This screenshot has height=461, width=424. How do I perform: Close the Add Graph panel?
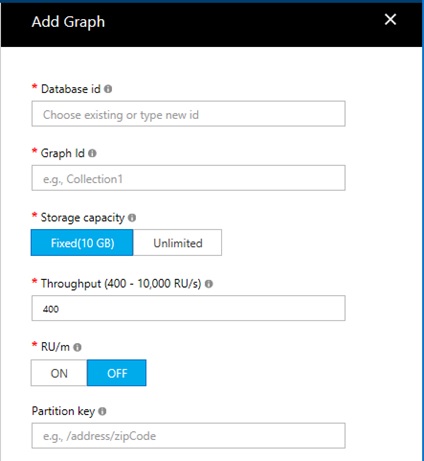point(390,19)
